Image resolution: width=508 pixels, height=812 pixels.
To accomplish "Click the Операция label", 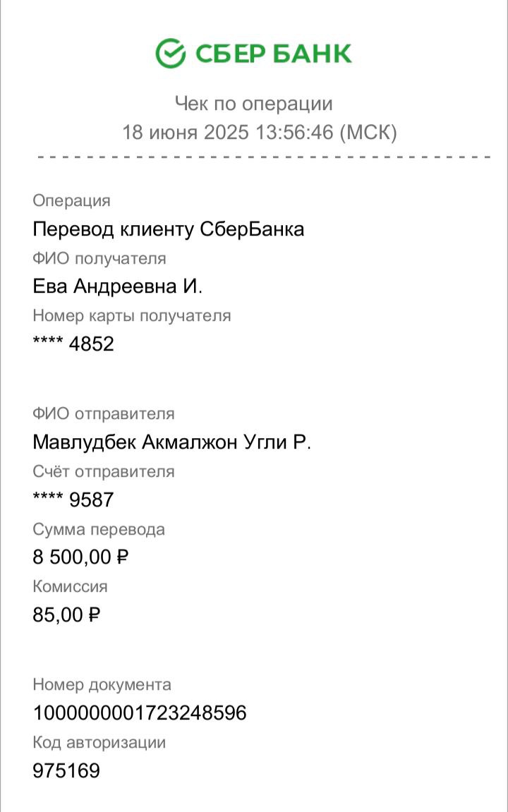I will tap(71, 200).
